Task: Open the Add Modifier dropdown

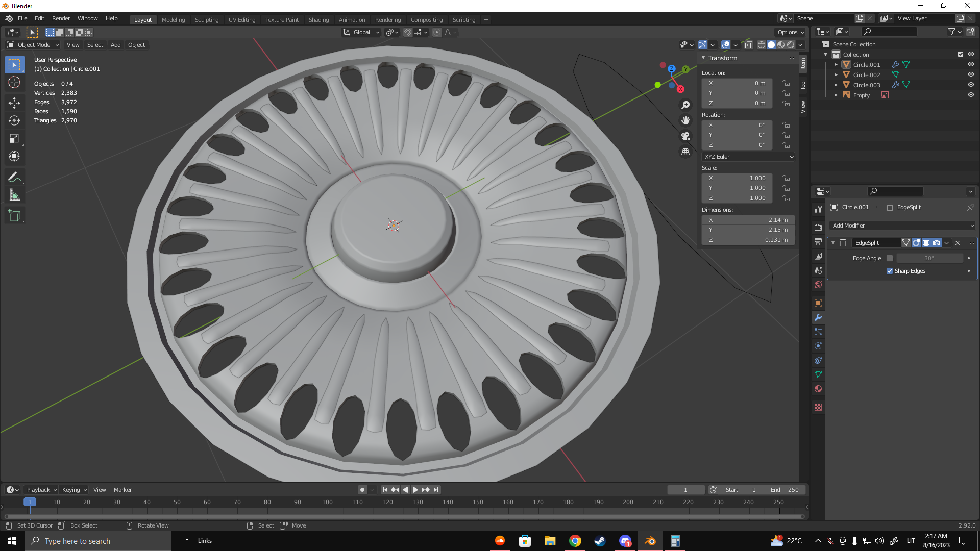Action: click(902, 226)
